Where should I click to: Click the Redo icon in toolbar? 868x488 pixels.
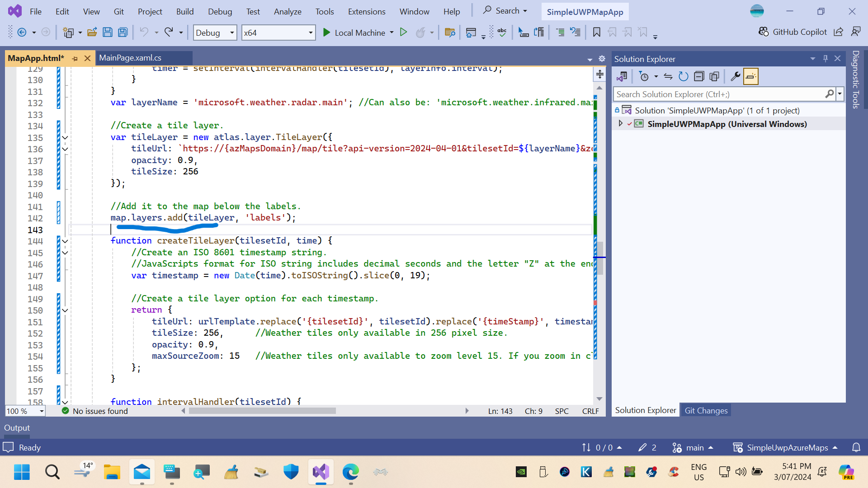pos(170,33)
